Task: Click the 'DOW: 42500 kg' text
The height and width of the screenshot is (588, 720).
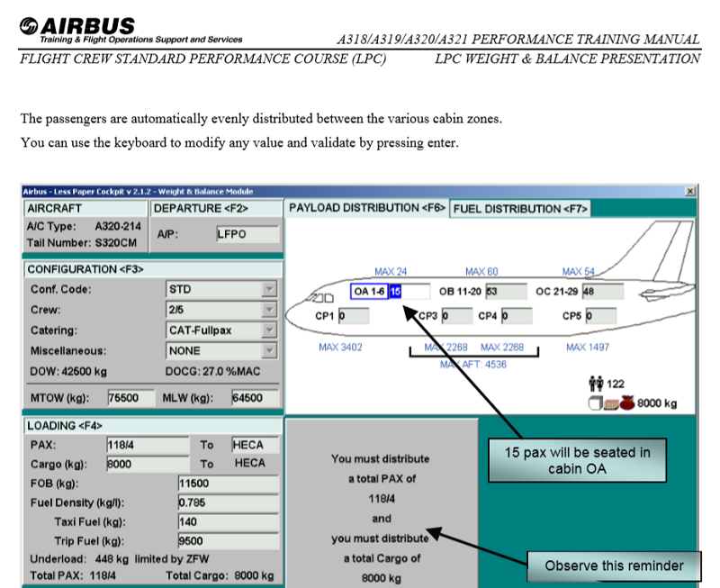Action: click(x=68, y=372)
